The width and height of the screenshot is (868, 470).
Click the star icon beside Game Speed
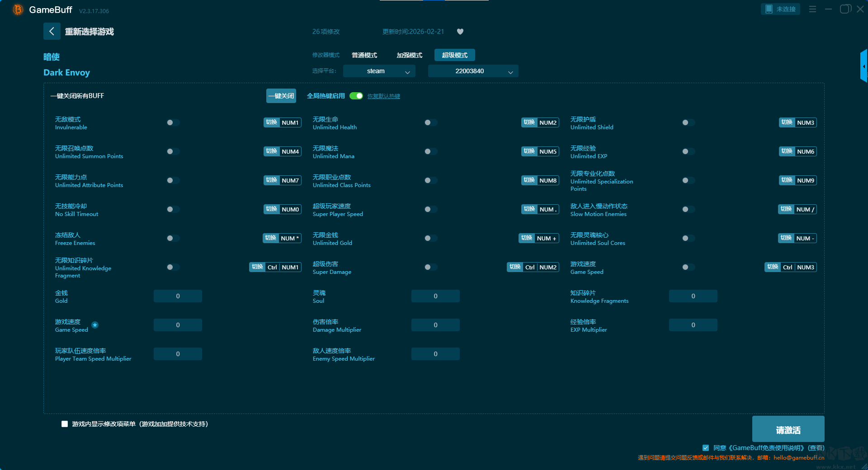95,325
